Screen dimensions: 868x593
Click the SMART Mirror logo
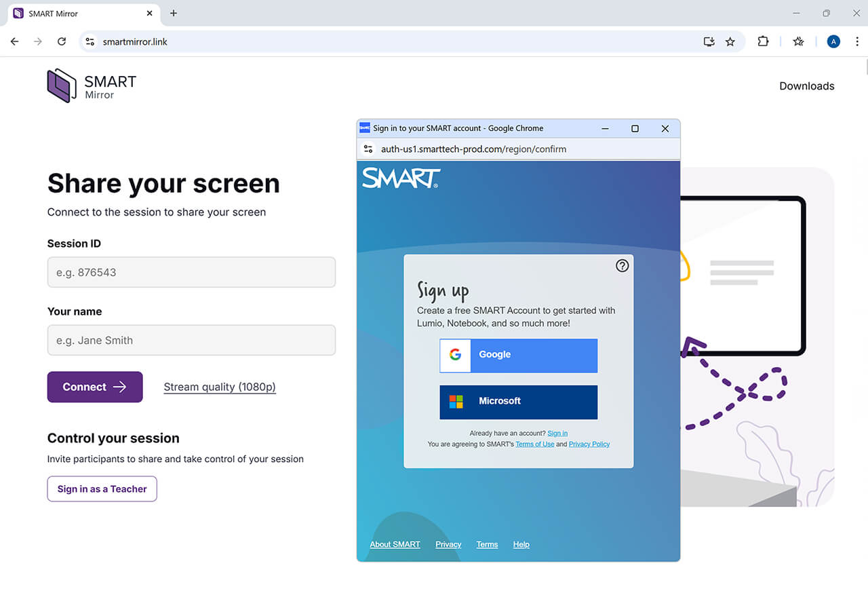[90, 85]
